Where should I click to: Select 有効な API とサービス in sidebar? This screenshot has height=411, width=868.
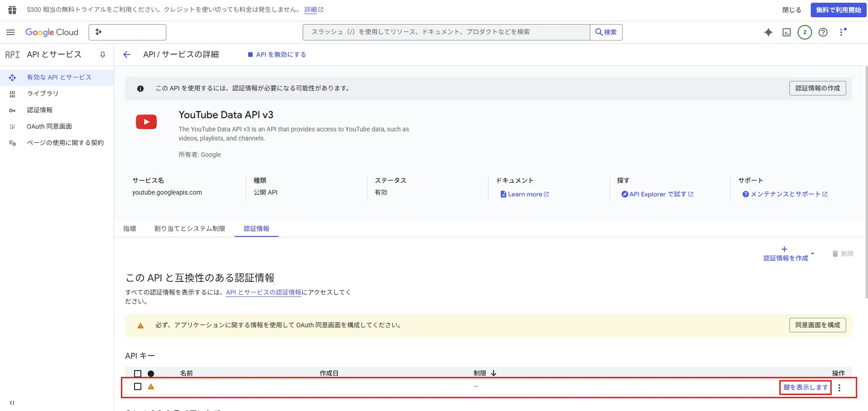click(57, 77)
